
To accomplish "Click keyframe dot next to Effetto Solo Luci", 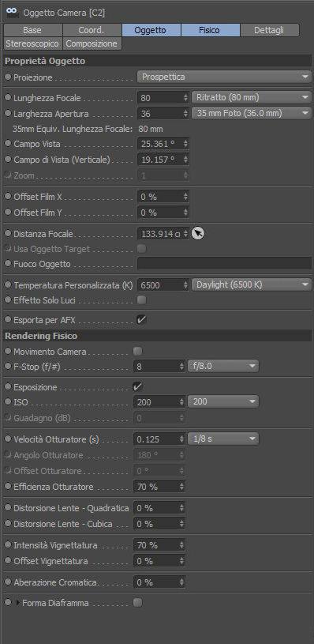I will [x=8, y=300].
